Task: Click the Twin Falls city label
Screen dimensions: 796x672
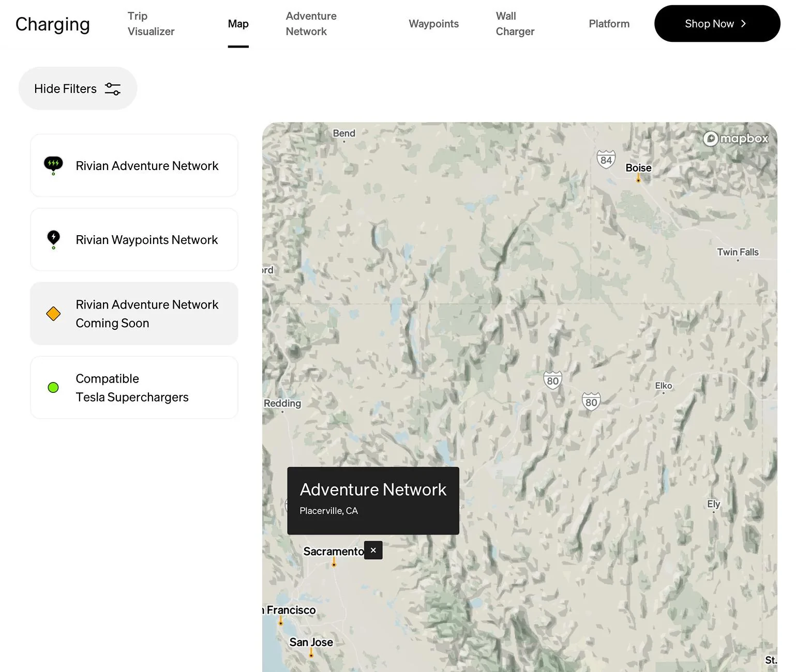Action: (738, 252)
